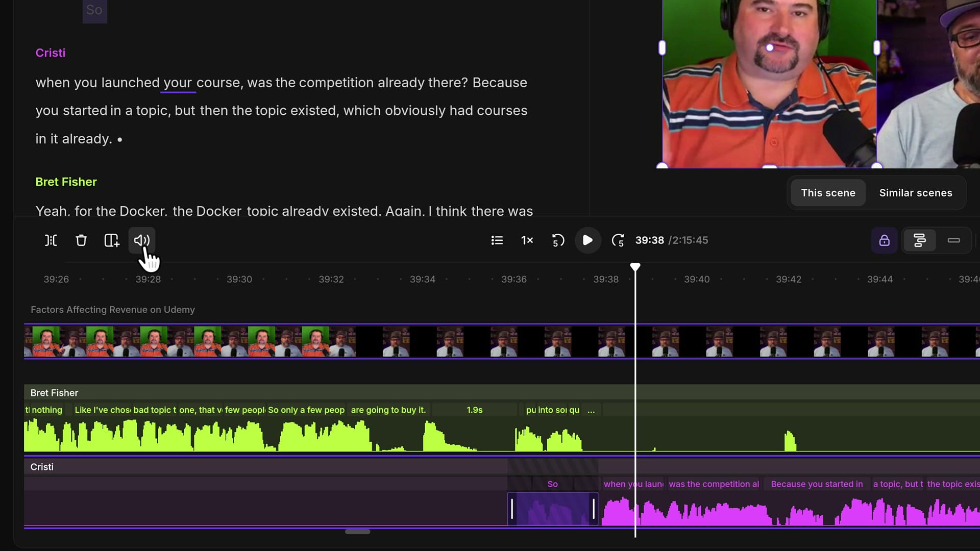Click the horizontal timeline scrollbar thumb
980x551 pixels.
pos(357,532)
